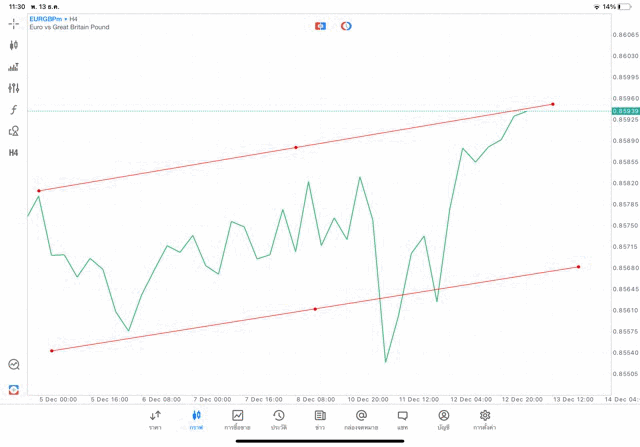This screenshot has width=640, height=447.
Task: Switch to the Chart (กราฟ) tab
Action: tap(196, 419)
